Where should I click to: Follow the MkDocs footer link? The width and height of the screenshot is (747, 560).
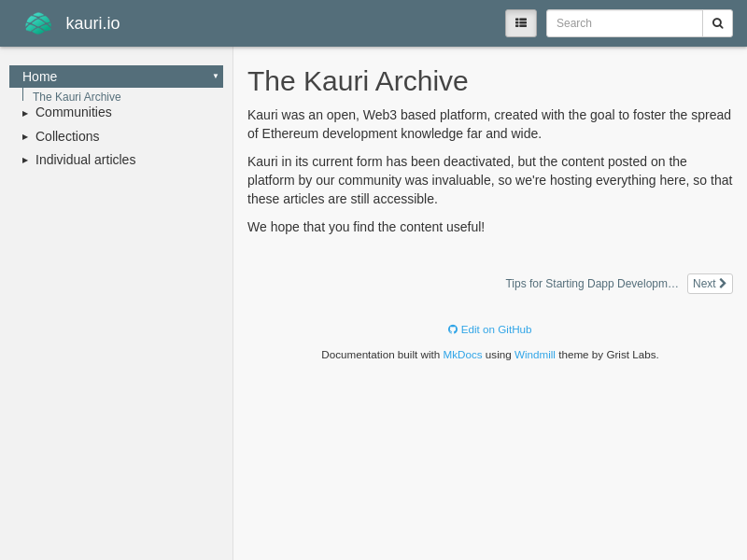pos(462,355)
